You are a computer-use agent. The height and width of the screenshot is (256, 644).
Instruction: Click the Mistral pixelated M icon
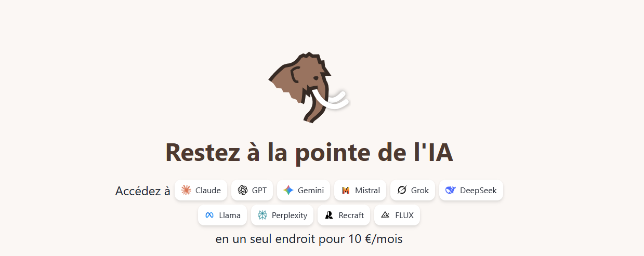coord(346,190)
